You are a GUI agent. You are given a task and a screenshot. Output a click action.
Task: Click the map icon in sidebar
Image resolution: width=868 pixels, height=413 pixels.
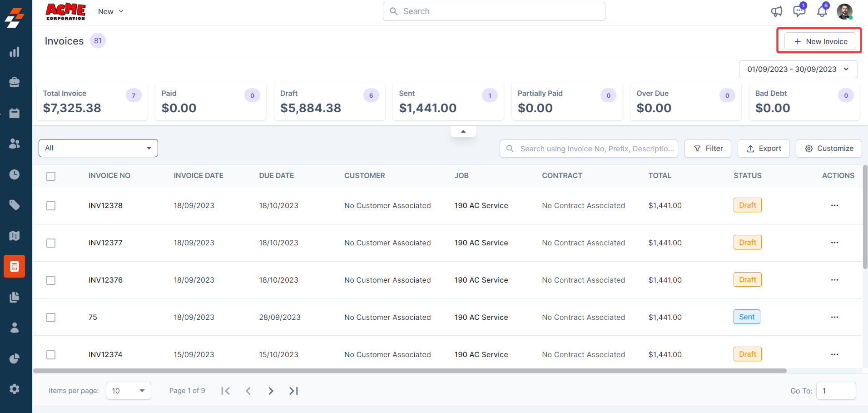pos(15,236)
